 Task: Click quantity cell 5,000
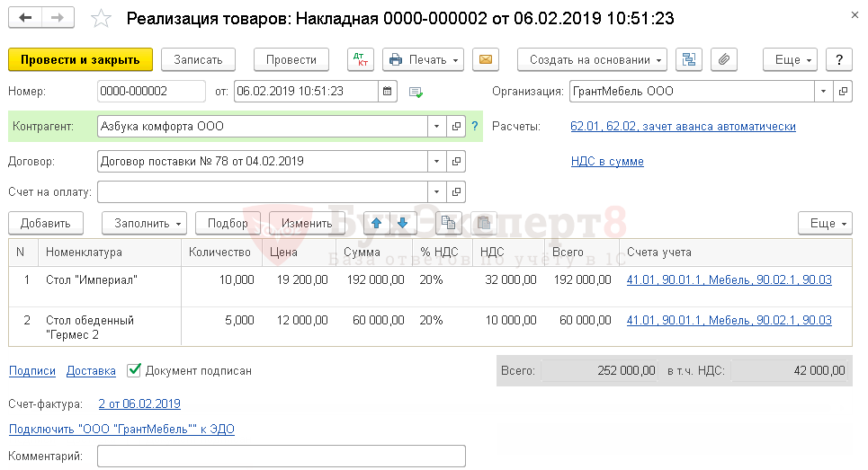pyautogui.click(x=221, y=327)
